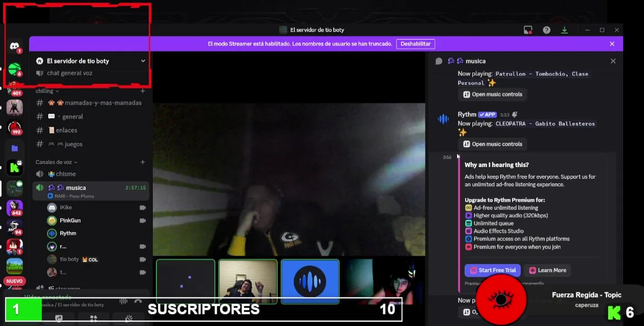
Task: Select the musica voice channel
Action: click(91, 191)
